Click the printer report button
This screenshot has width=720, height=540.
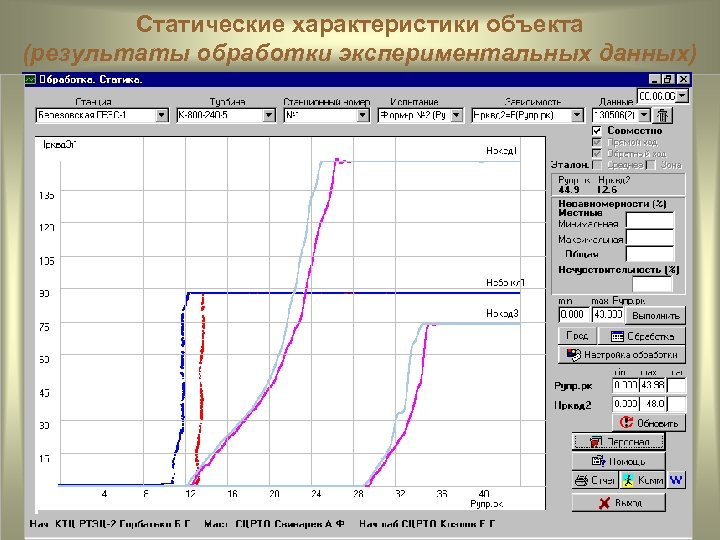(595, 480)
